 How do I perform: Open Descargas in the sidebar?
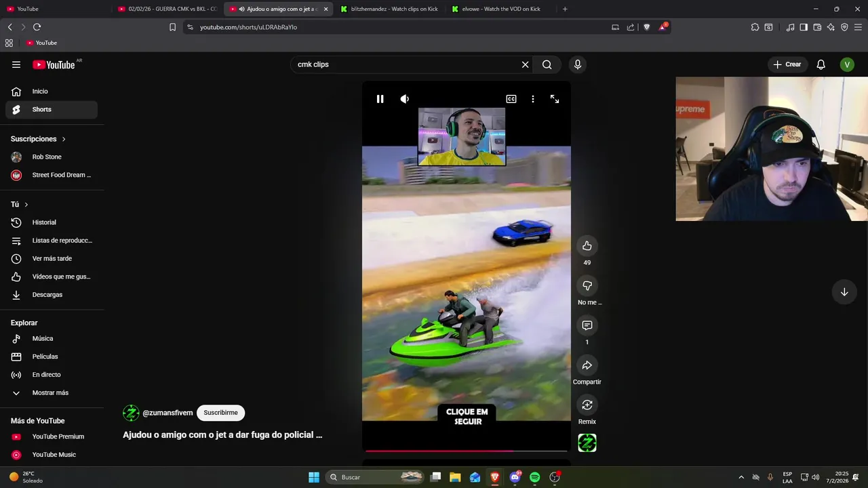52,295
